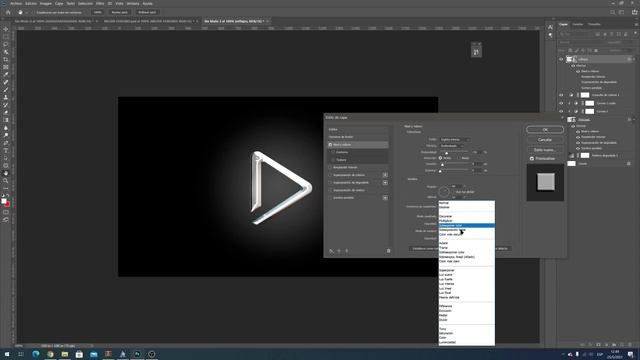This screenshot has height=360, width=640.
Task: Click the Tamaño slider handle
Action: (x=442, y=165)
